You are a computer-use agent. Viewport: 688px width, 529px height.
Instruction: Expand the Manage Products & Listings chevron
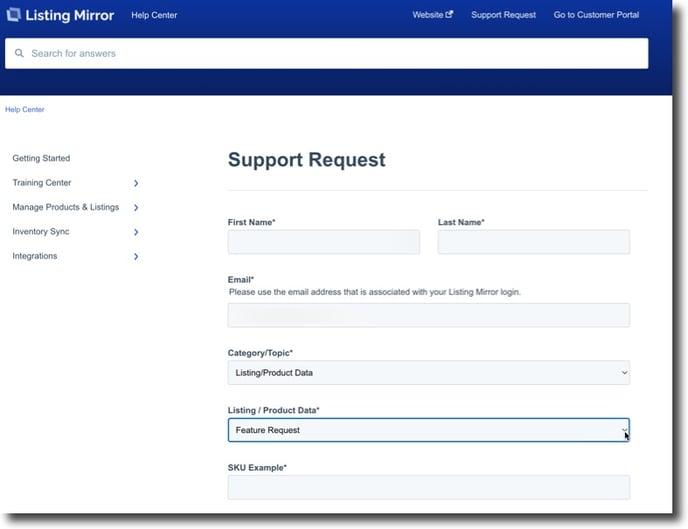136,207
